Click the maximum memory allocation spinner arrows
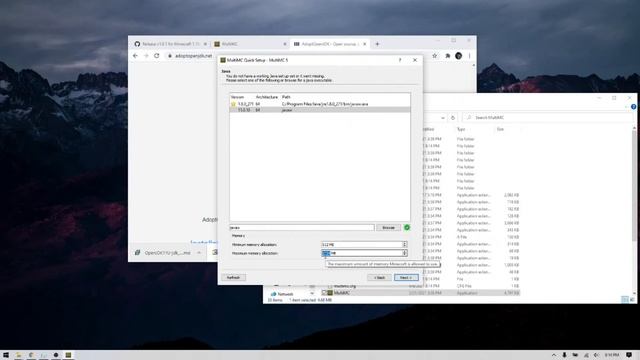The height and width of the screenshot is (360, 640). click(x=404, y=253)
